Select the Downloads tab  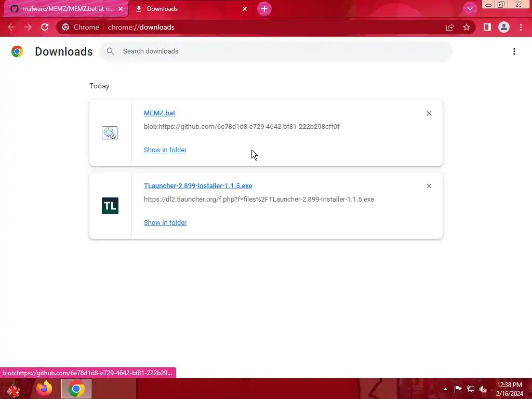(x=191, y=9)
